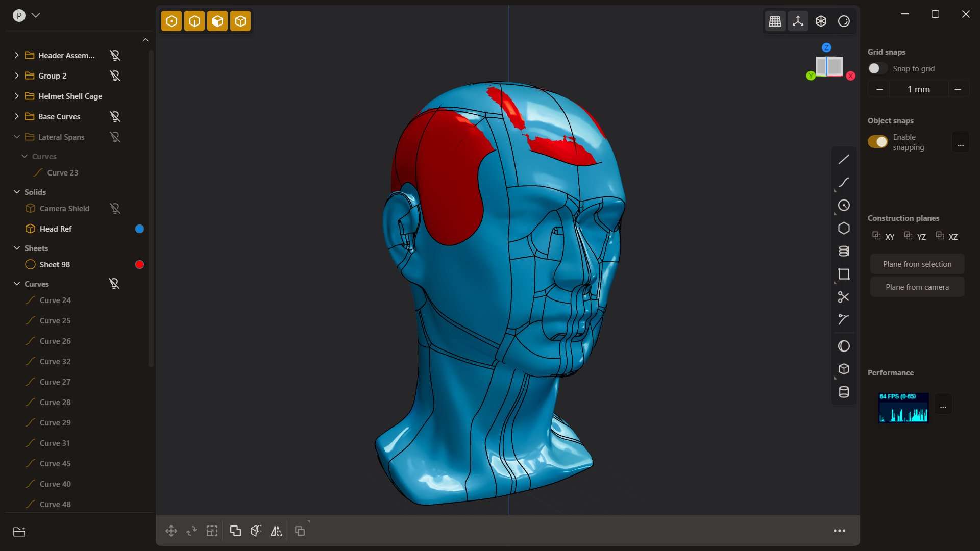Toggle the render mode circle icon
The width and height of the screenshot is (980, 551).
[844, 21]
